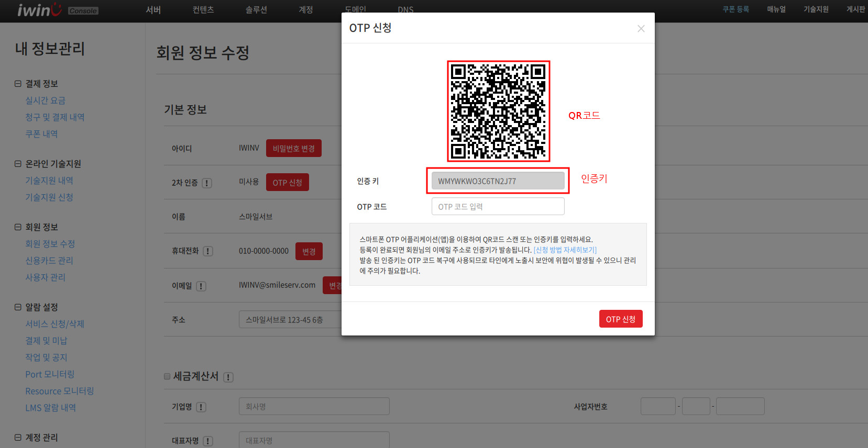The image size is (868, 448).
Task: Toggle the 세금계산서 checkbox
Action: [x=167, y=376]
